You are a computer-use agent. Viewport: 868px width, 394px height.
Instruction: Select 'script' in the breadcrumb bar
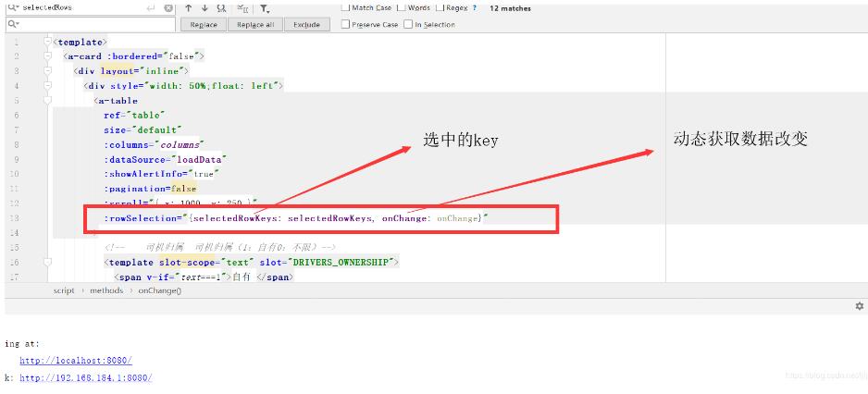click(x=66, y=290)
